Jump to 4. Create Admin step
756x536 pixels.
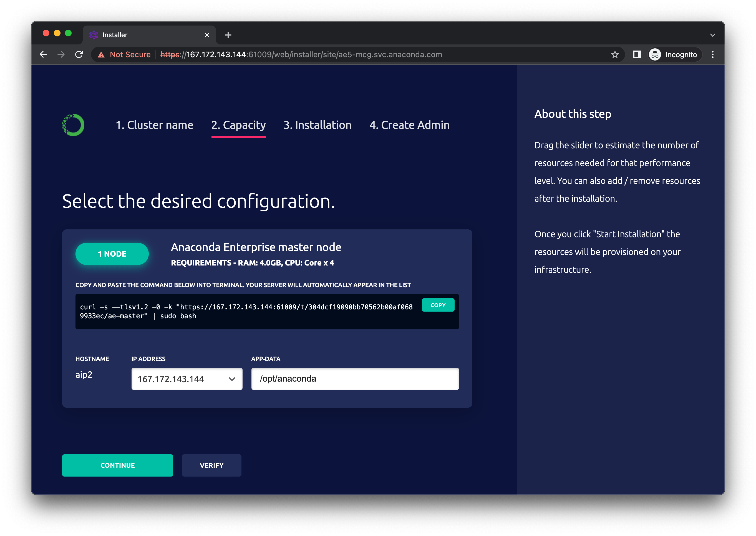pyautogui.click(x=409, y=125)
